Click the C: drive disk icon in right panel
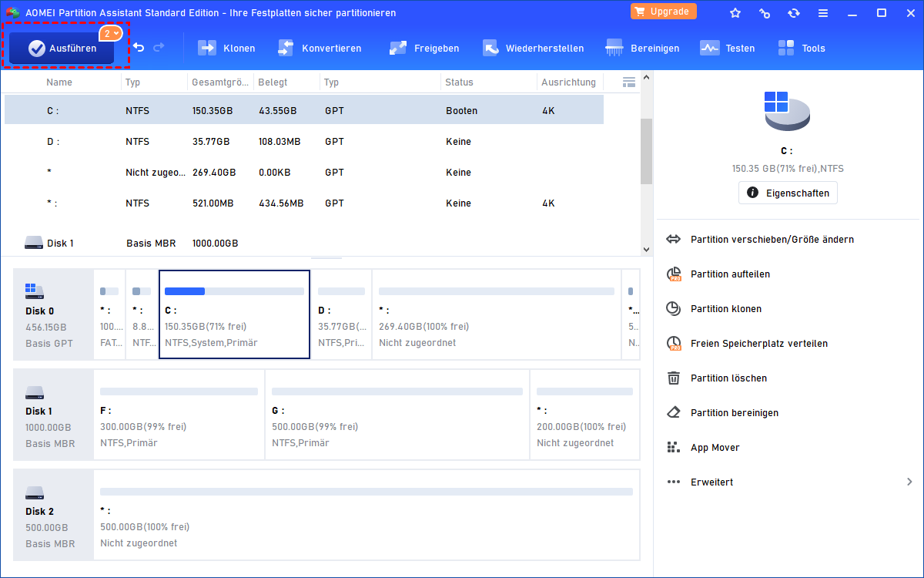Screen dimensions: 924x578 click(x=787, y=111)
